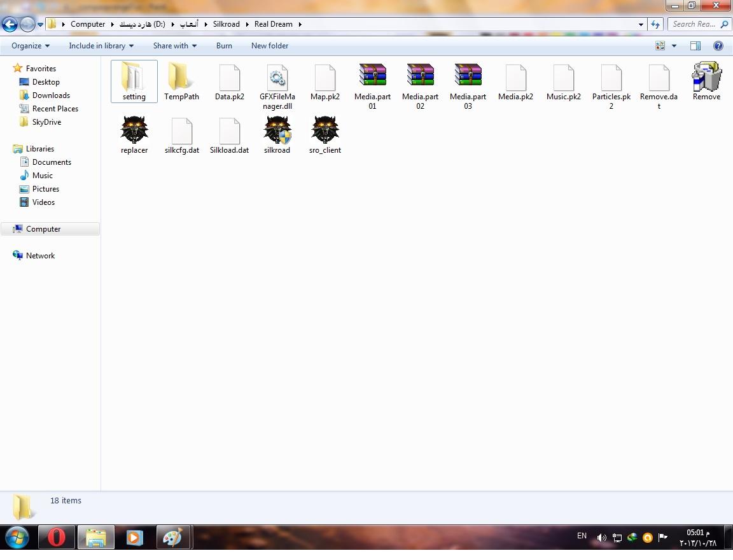
Task: Select the Data.pk2 file icon
Action: coord(230,77)
